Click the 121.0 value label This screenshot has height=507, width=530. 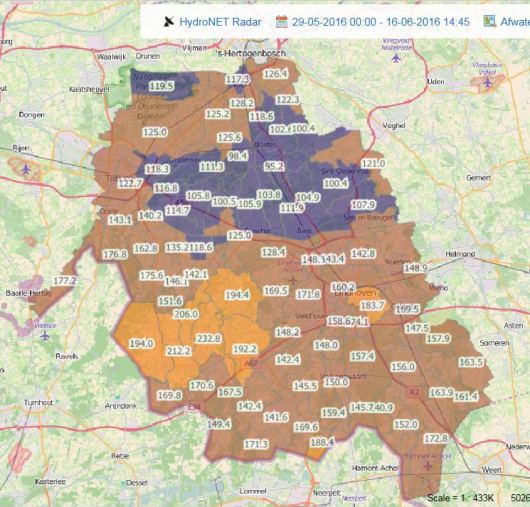click(x=373, y=163)
